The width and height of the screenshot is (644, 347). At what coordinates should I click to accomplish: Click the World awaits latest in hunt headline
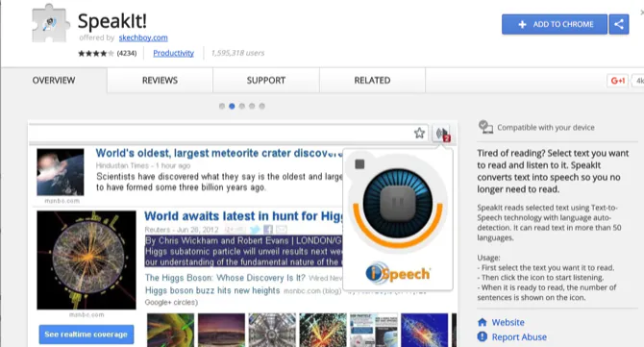point(243,216)
